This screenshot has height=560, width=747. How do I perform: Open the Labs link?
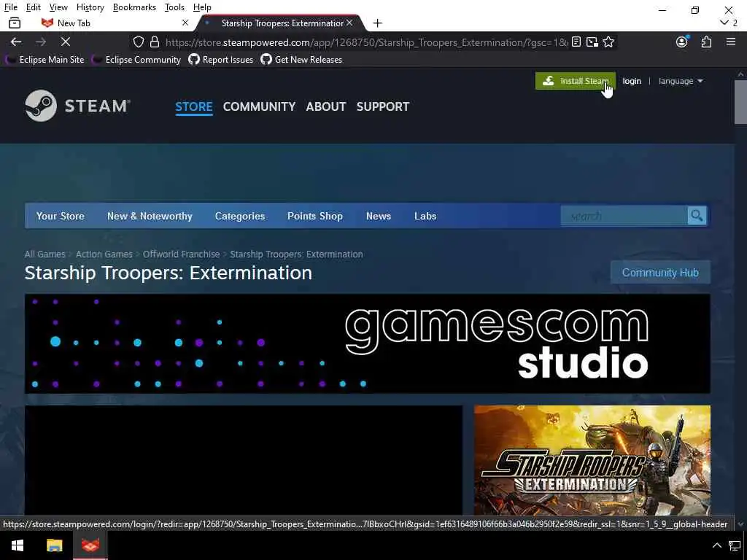[x=425, y=216]
